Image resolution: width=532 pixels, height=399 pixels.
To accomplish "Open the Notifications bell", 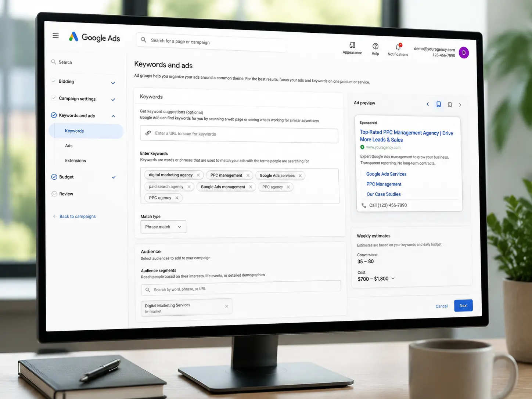I will 398,47.
